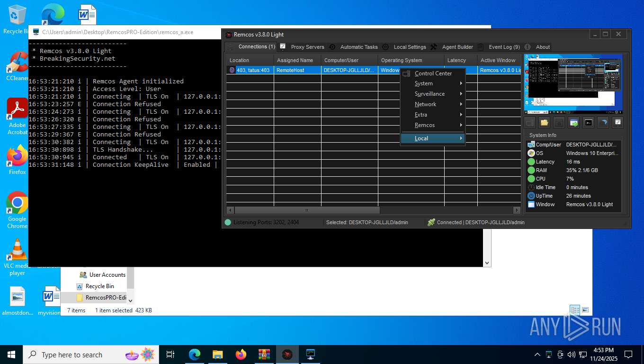The width and height of the screenshot is (644, 364).
Task: Select the Connections (1) tab
Action: coord(251,46)
